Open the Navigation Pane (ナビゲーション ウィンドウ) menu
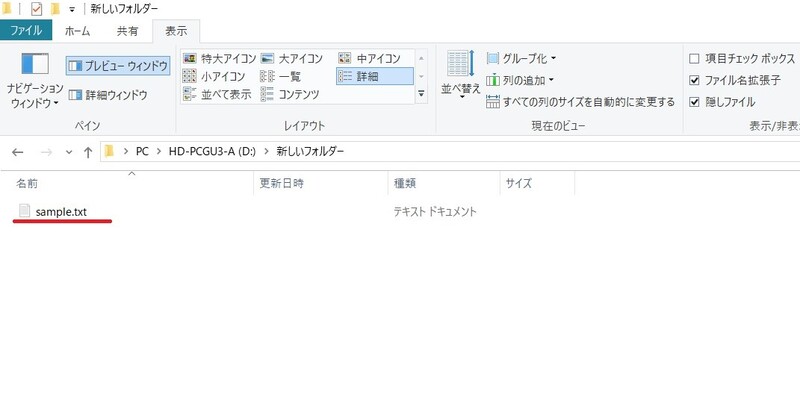 pyautogui.click(x=35, y=81)
